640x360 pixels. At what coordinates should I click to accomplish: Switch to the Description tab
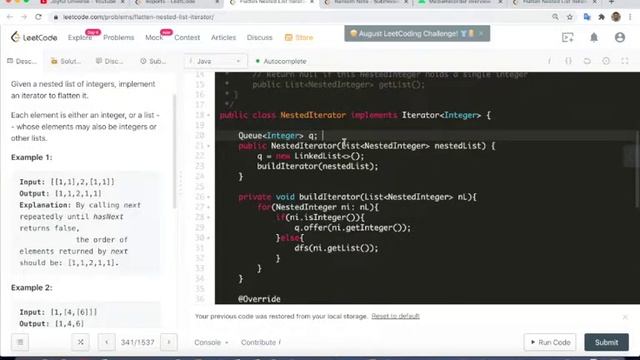(x=22, y=61)
